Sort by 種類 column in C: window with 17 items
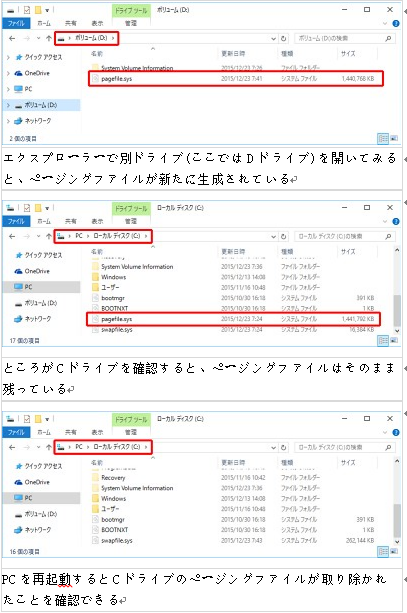The width and height of the screenshot is (407, 613). click(x=287, y=252)
